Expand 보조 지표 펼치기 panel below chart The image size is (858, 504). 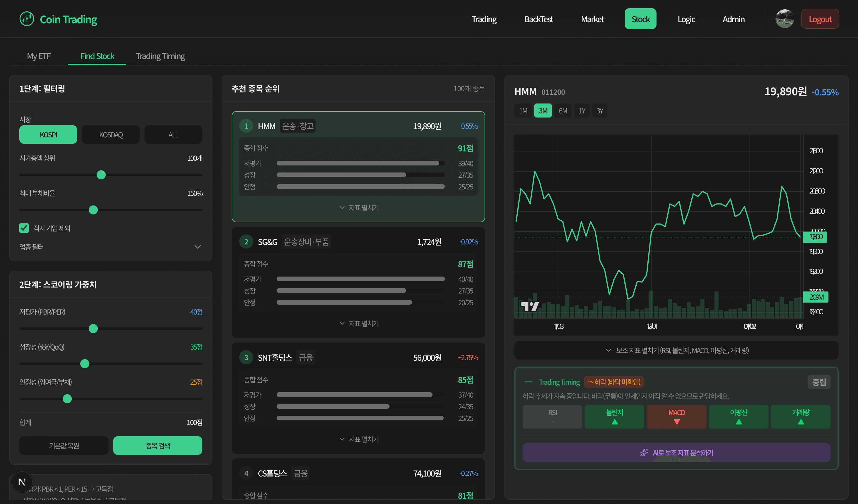tap(676, 350)
